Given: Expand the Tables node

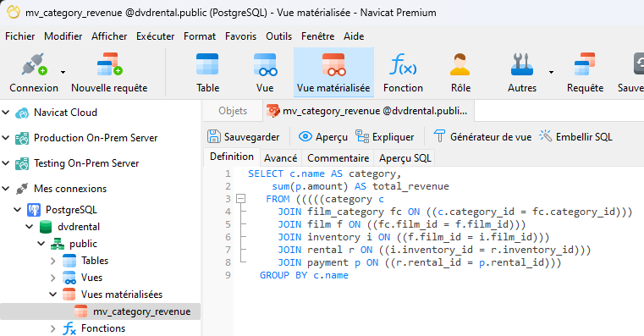Looking at the screenshot, I should [53, 261].
